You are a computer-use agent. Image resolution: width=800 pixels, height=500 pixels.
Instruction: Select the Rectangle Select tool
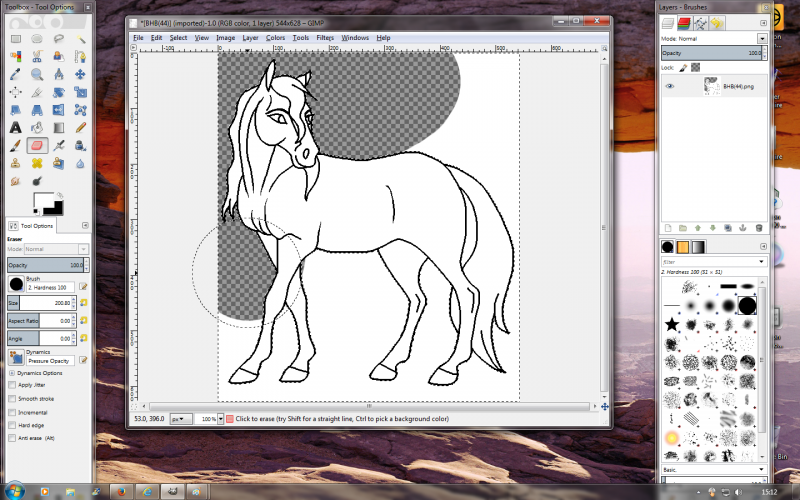pos(16,39)
